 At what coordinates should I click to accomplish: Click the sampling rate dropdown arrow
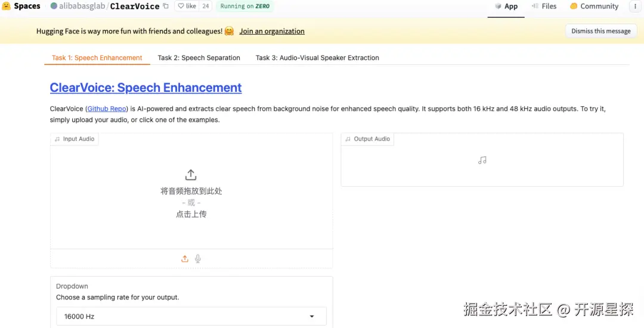point(312,316)
